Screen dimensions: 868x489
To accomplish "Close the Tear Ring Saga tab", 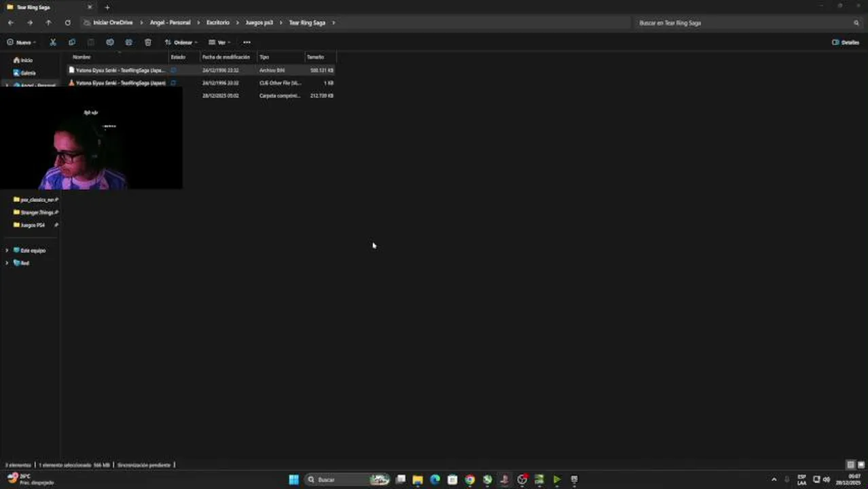I will 90,7.
